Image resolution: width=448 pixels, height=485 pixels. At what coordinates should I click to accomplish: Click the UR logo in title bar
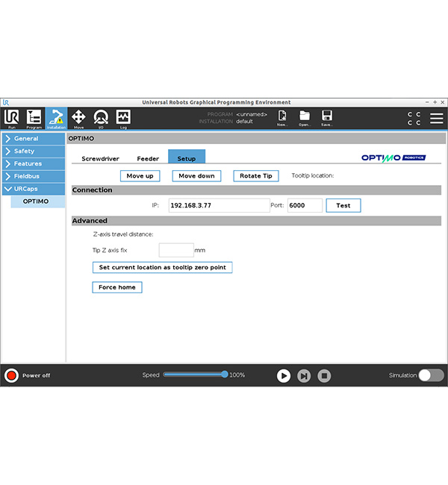(x=6, y=102)
